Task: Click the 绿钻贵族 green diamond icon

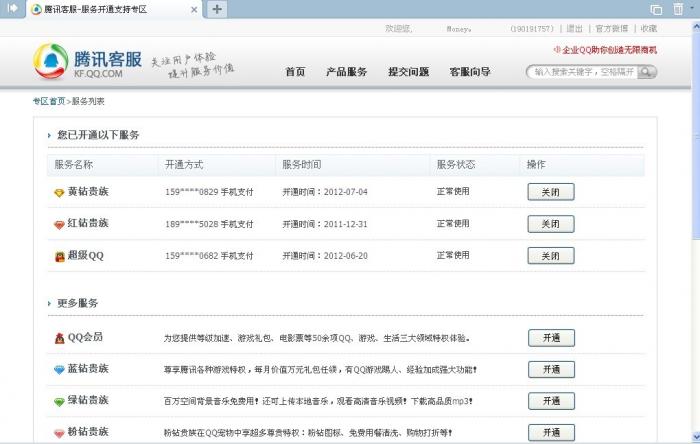Action: (59, 402)
